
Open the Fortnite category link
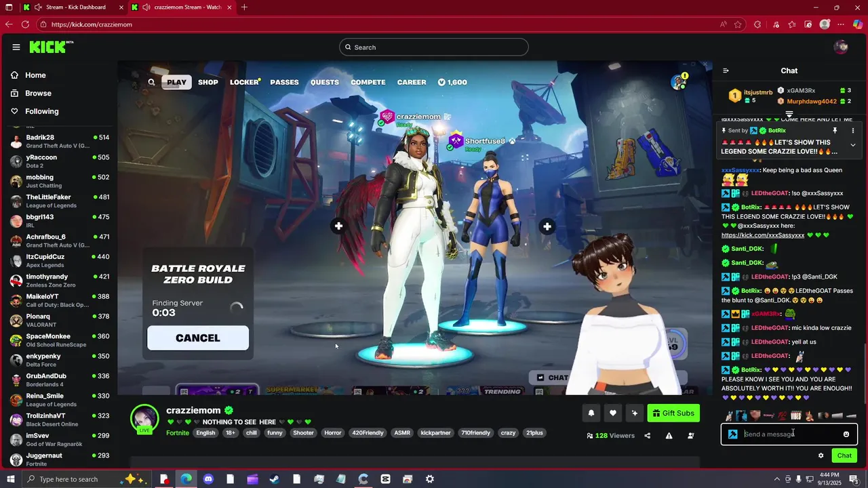pyautogui.click(x=178, y=433)
